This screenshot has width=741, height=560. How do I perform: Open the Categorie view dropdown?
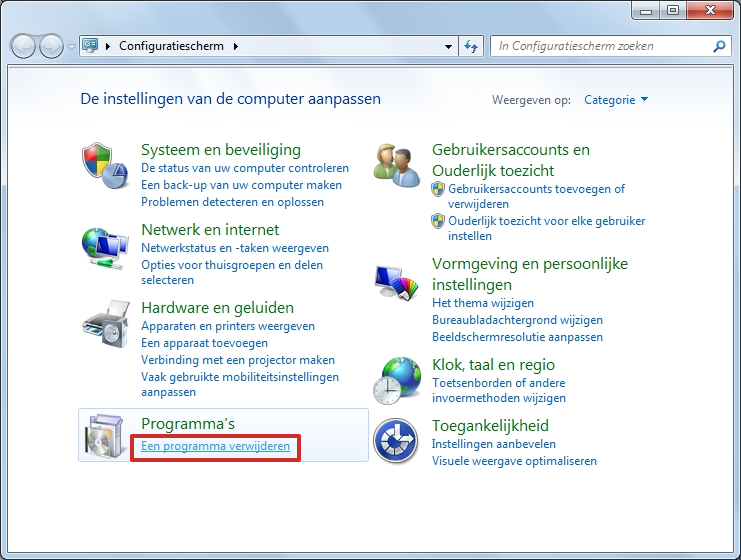point(616,100)
